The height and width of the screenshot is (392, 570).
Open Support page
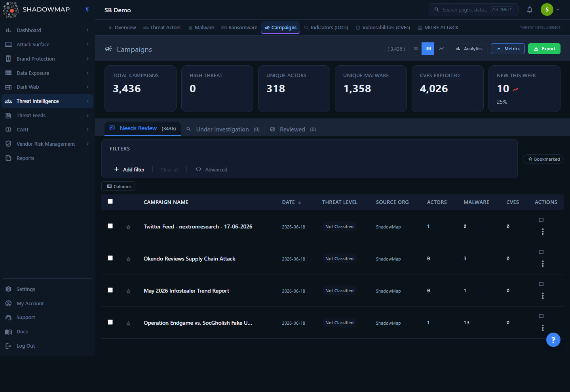47,318
